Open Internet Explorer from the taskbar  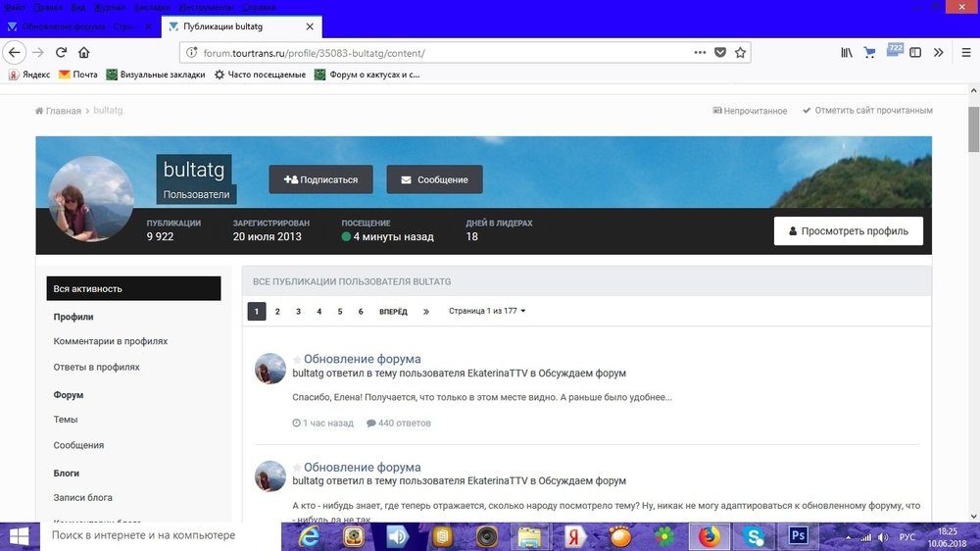click(x=309, y=536)
